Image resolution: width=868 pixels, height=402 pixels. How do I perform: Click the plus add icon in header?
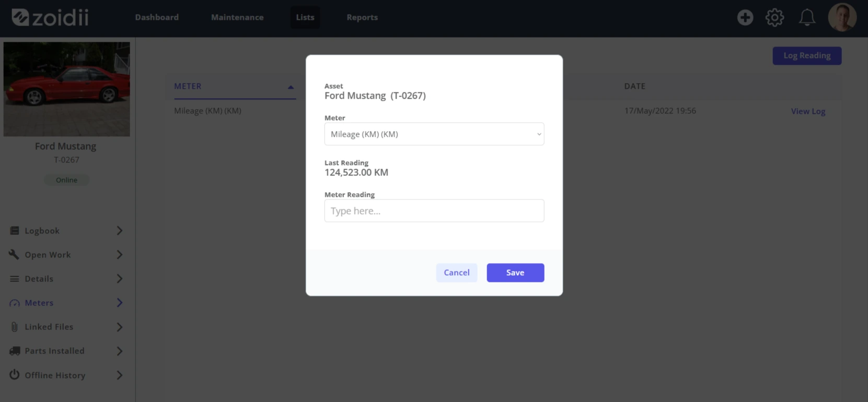[x=745, y=17]
